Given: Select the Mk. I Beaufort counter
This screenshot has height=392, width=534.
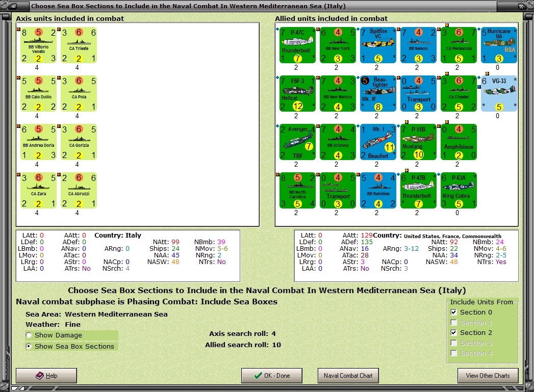Looking at the screenshot, I should [378, 142].
